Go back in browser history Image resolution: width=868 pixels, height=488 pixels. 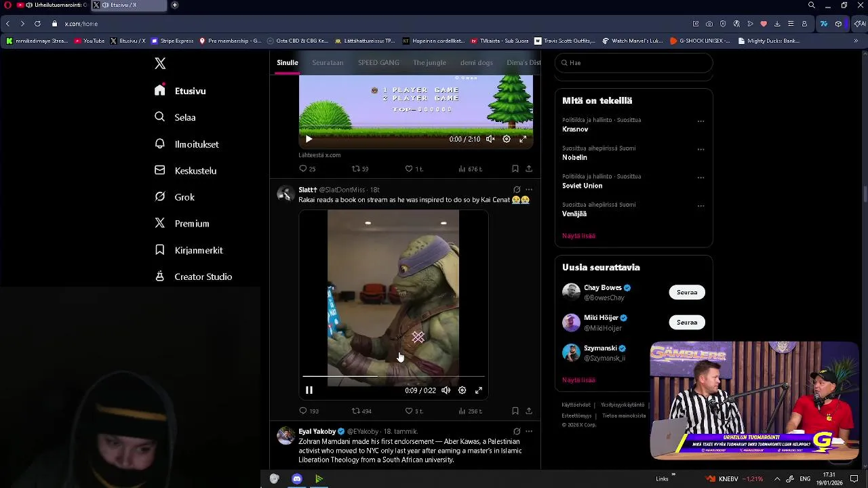[x=7, y=24]
